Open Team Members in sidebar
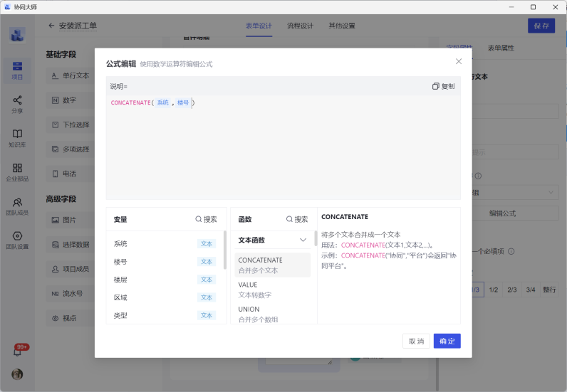The width and height of the screenshot is (567, 392). point(17,206)
